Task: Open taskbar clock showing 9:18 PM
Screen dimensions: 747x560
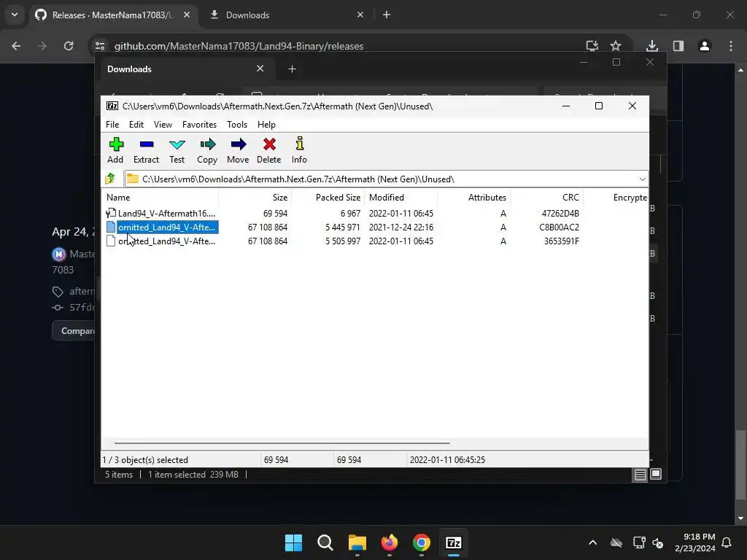Action: [695, 542]
